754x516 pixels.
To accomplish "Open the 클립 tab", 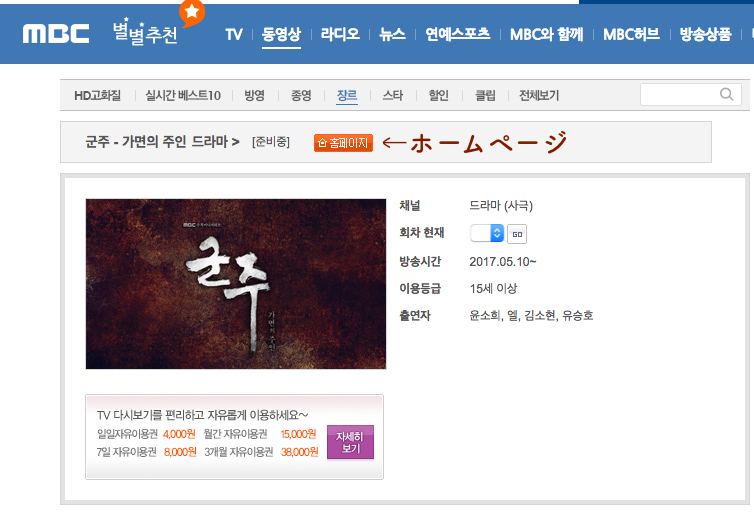I will click(485, 95).
